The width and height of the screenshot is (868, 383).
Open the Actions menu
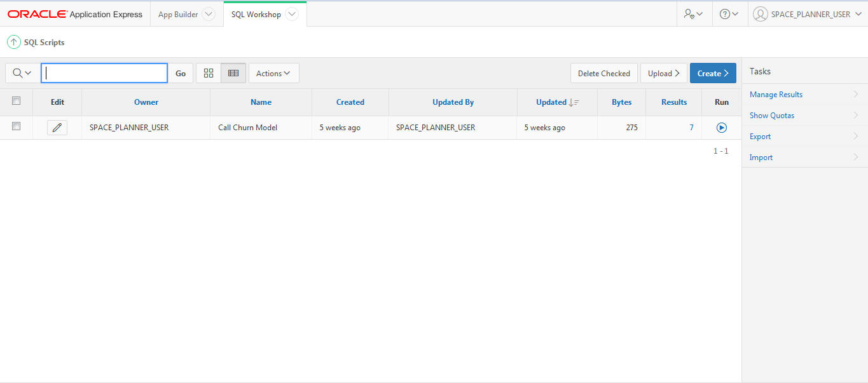click(273, 73)
